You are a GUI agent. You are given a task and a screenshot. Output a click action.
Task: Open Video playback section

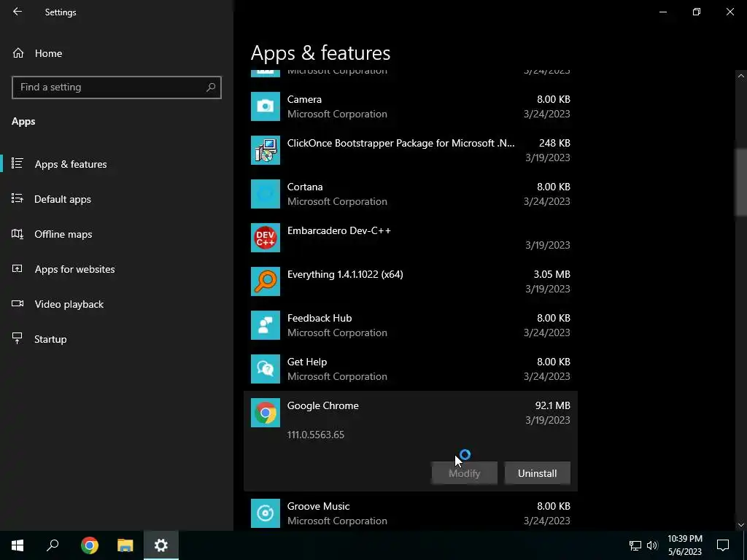(x=69, y=304)
